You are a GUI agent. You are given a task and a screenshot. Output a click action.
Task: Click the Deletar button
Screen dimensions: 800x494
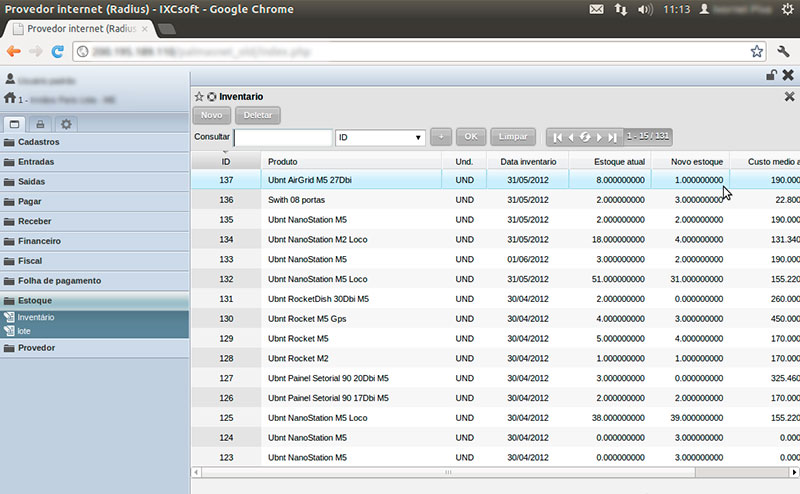[258, 115]
